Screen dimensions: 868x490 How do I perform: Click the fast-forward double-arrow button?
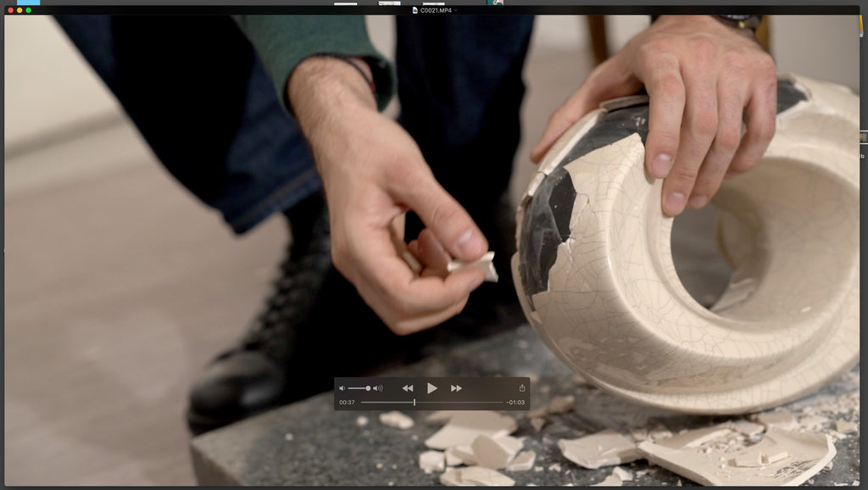(456, 388)
